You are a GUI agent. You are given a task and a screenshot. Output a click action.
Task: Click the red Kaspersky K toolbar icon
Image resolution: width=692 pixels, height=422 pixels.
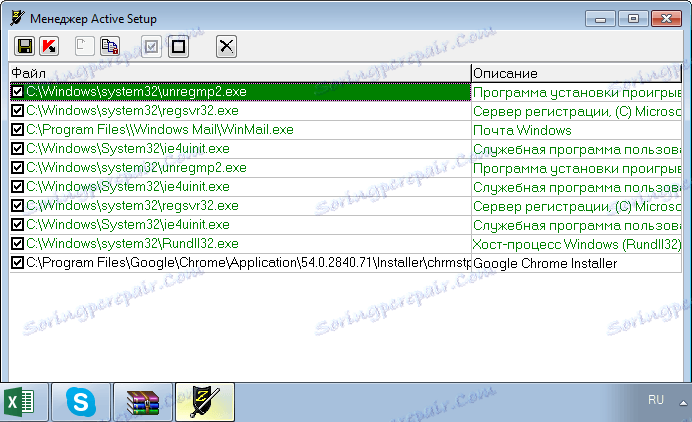(x=49, y=46)
